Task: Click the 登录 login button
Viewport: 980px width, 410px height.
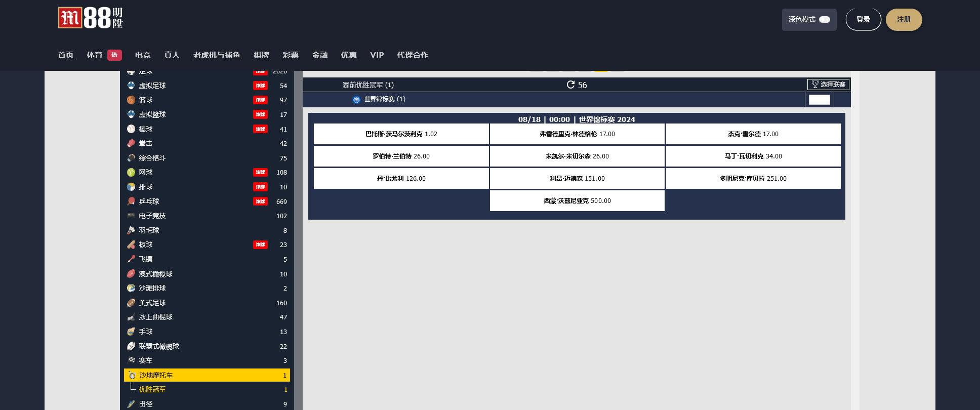Action: pos(863,20)
